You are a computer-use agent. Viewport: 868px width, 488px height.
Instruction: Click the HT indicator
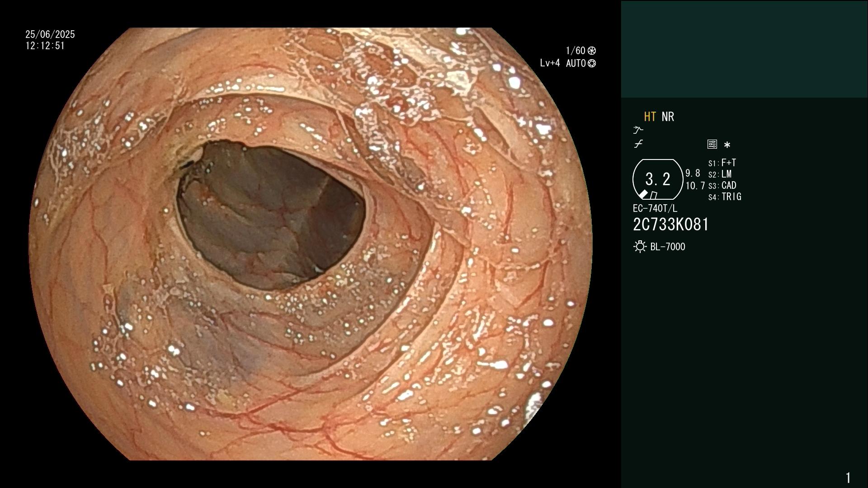tap(650, 117)
